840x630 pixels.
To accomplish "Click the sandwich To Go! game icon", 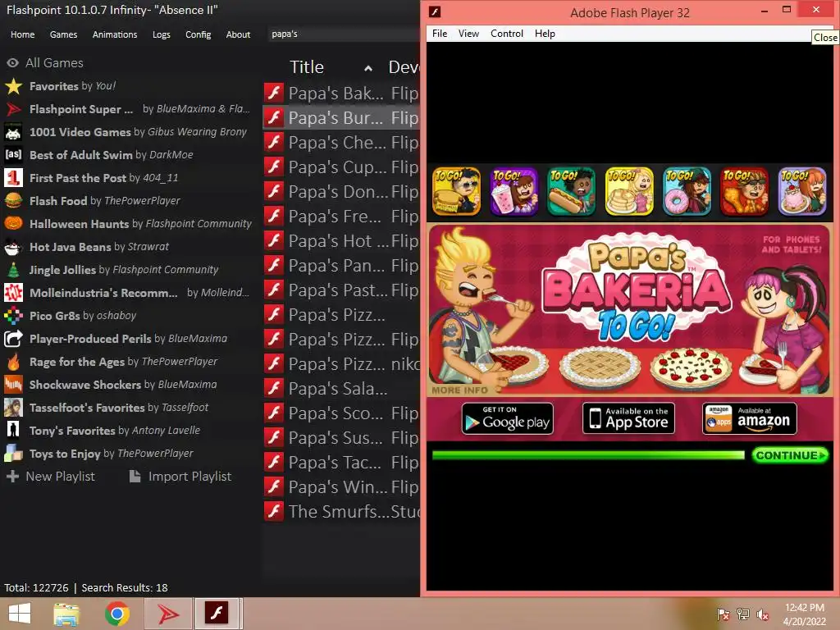I will 456,191.
